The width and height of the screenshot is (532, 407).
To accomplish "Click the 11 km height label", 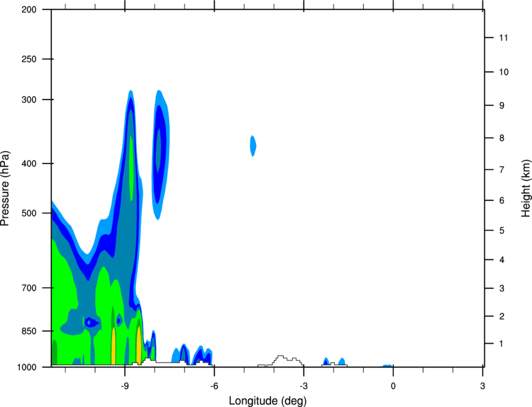I will 503,38.
